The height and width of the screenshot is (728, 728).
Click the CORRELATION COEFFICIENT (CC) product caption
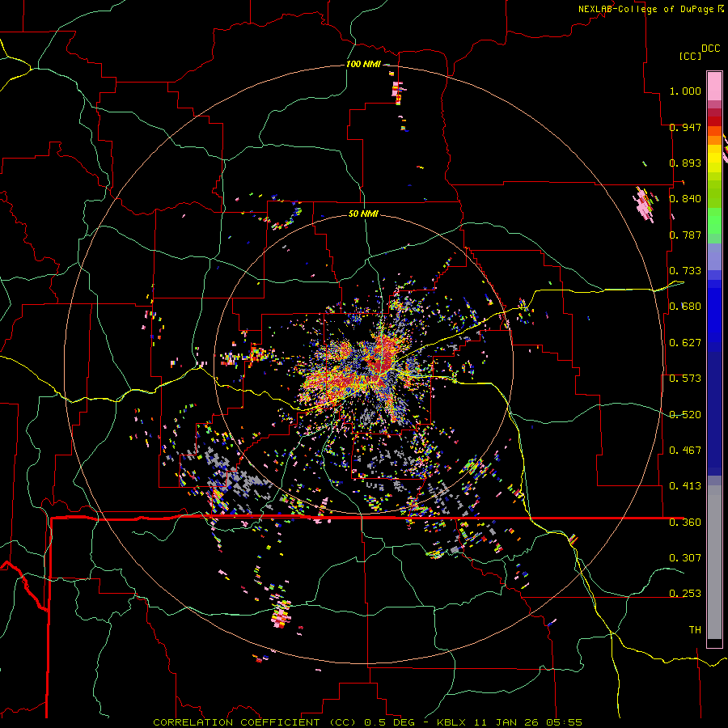click(255, 722)
